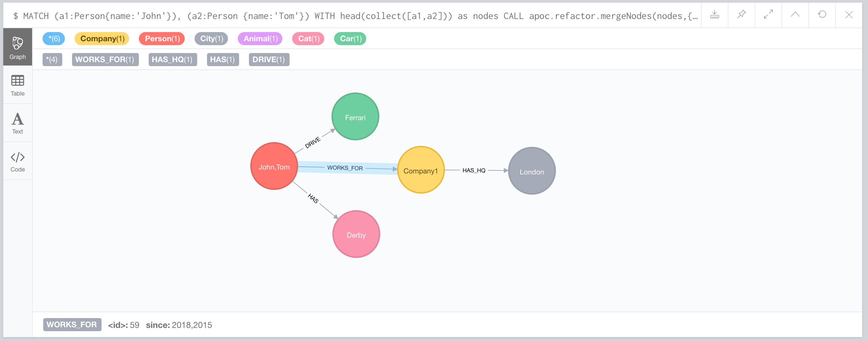This screenshot has width=868, height=341.
Task: Toggle the DRIVE(1) relationship filter
Action: (269, 60)
